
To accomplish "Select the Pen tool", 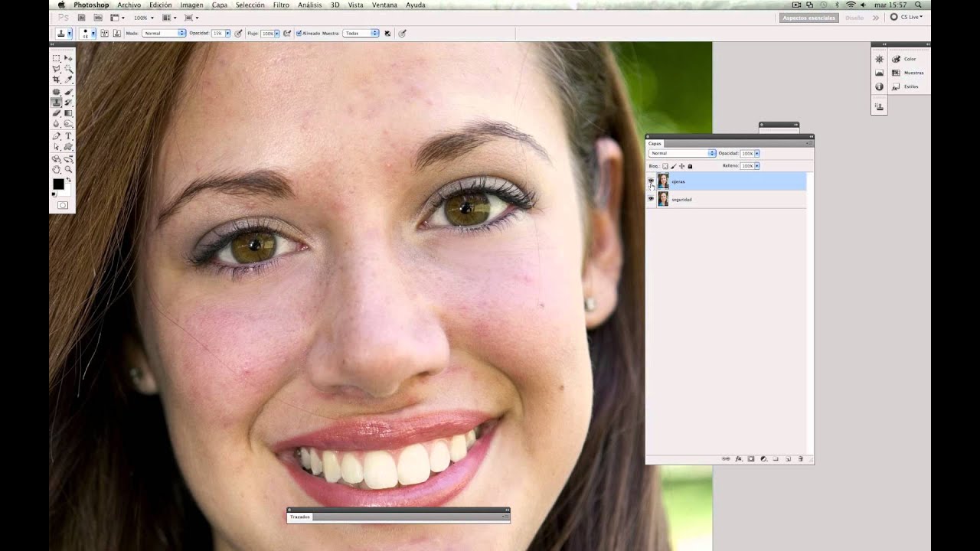I will pos(57,136).
